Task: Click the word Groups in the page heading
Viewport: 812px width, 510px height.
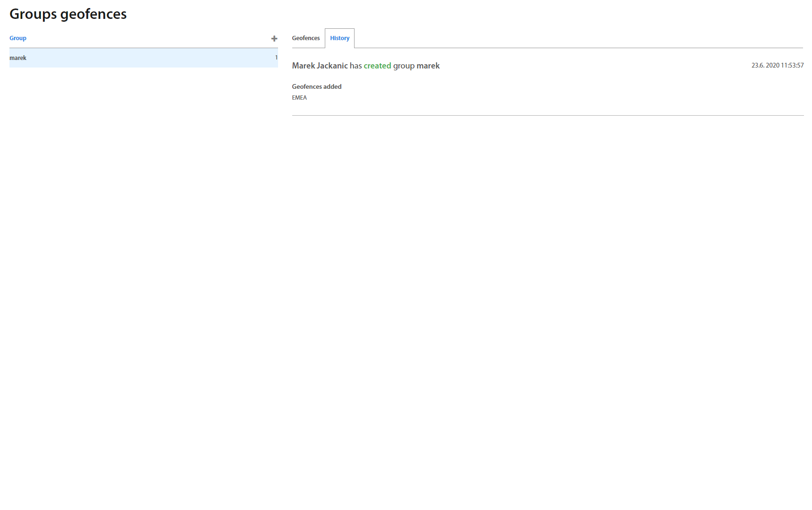Action: click(33, 14)
